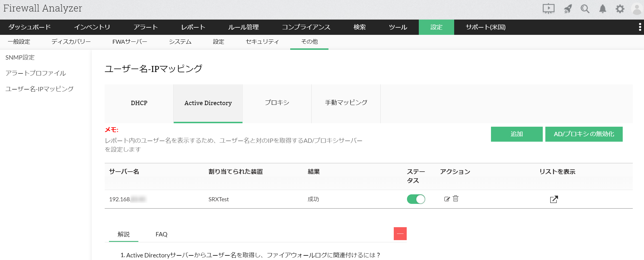Switch to the DHCP tab
644x260 pixels.
(139, 103)
